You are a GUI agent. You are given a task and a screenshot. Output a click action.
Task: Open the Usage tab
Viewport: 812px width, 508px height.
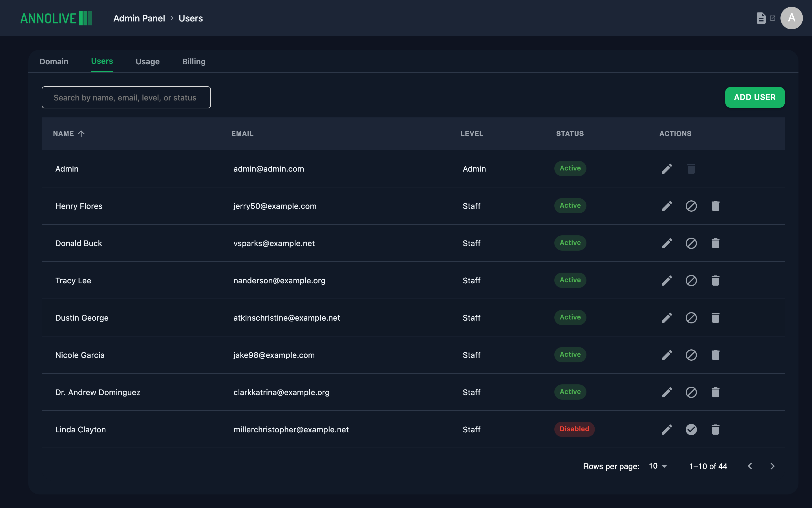click(148, 62)
